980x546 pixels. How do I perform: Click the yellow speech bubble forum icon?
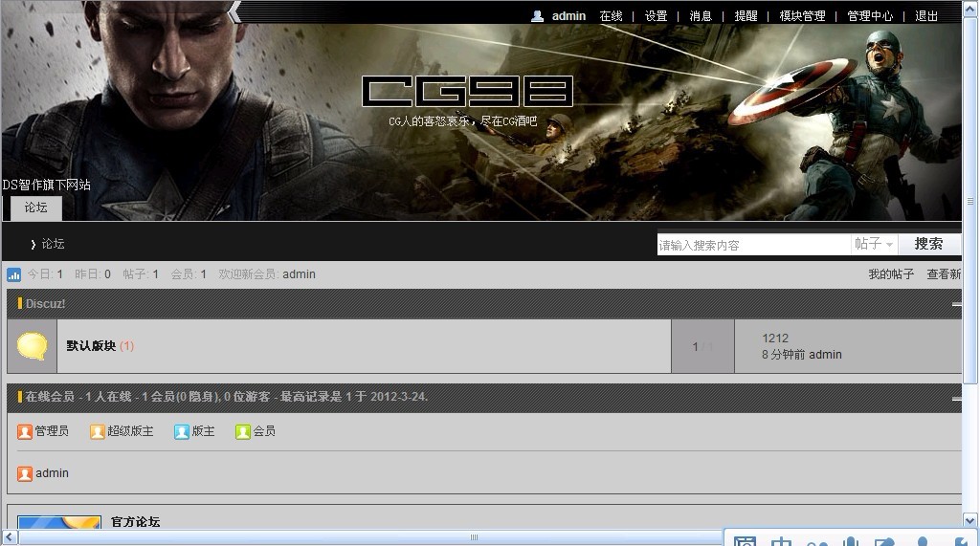pyautogui.click(x=32, y=346)
